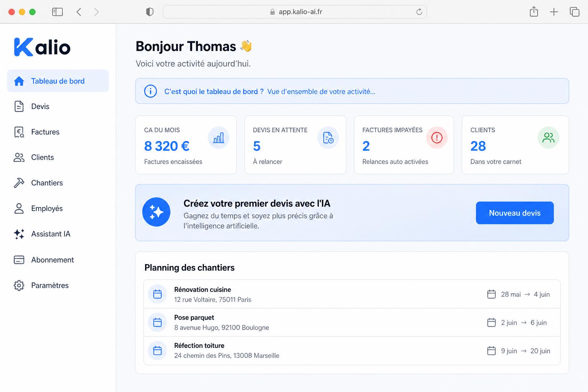Open a new tab with the plus icon
Screen dimensions: 588x392
554,12
